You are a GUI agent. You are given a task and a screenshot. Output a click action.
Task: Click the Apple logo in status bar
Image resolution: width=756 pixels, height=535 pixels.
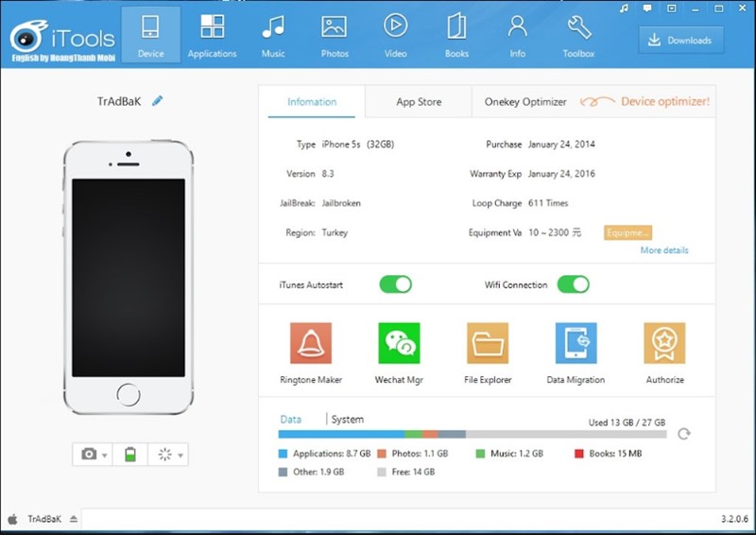coord(12,519)
